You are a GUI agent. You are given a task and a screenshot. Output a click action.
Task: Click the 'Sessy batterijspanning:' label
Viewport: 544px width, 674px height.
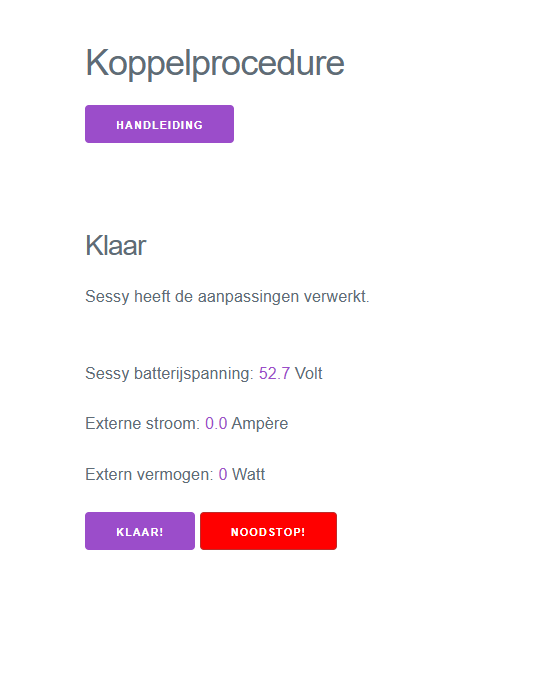click(x=170, y=374)
